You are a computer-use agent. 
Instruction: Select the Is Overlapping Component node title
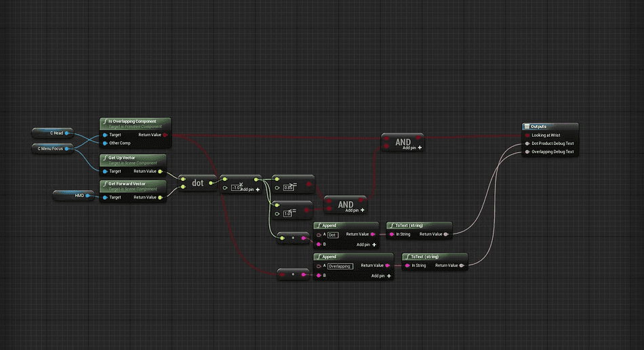pyautogui.click(x=132, y=121)
